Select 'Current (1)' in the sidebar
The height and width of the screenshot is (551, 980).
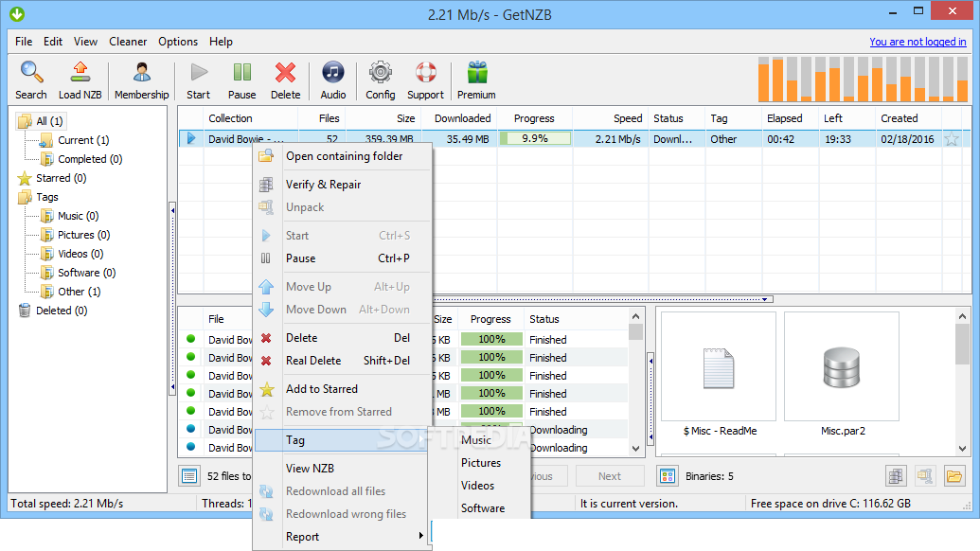tap(83, 140)
